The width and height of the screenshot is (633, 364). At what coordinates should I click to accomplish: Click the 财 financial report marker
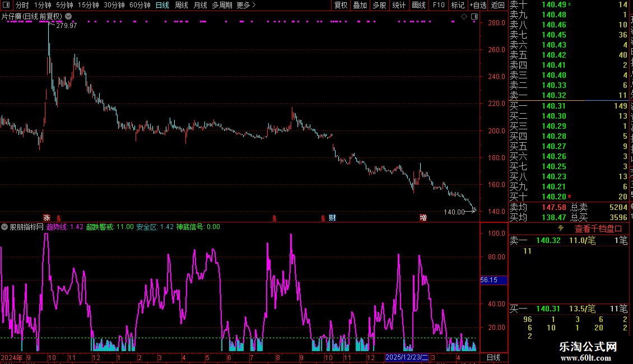point(332,217)
